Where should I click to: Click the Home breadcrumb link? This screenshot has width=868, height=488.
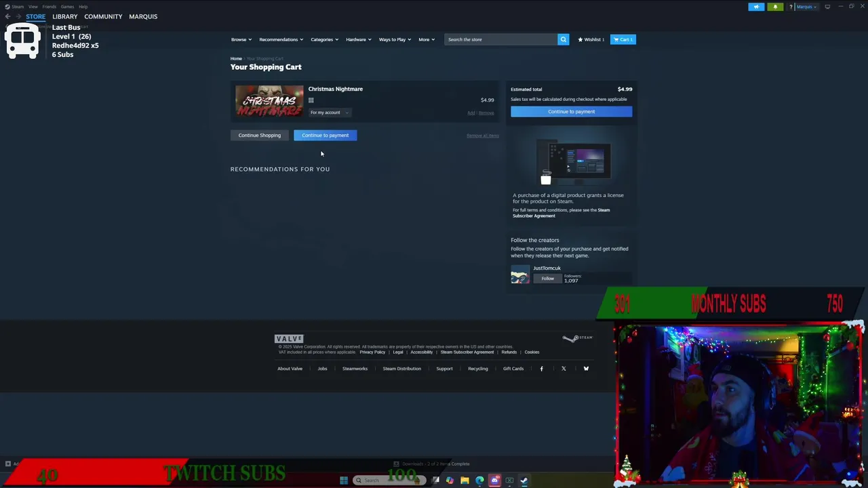(236, 59)
